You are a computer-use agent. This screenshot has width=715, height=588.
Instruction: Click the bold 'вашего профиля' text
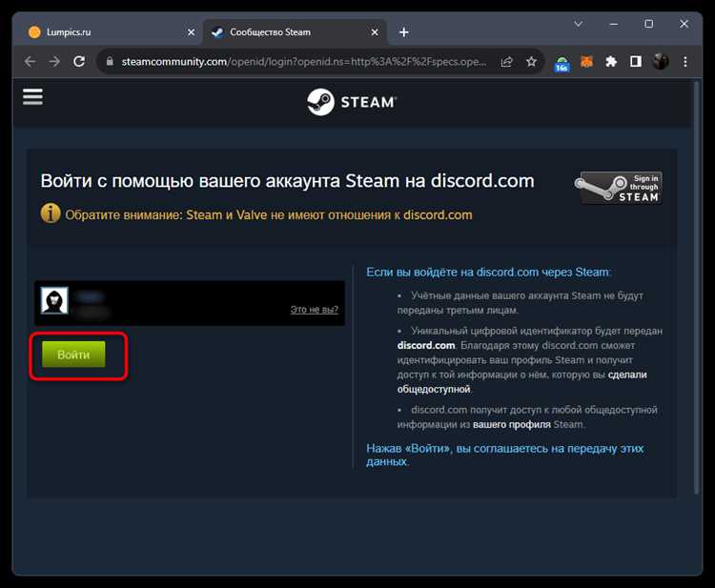pyautogui.click(x=512, y=424)
